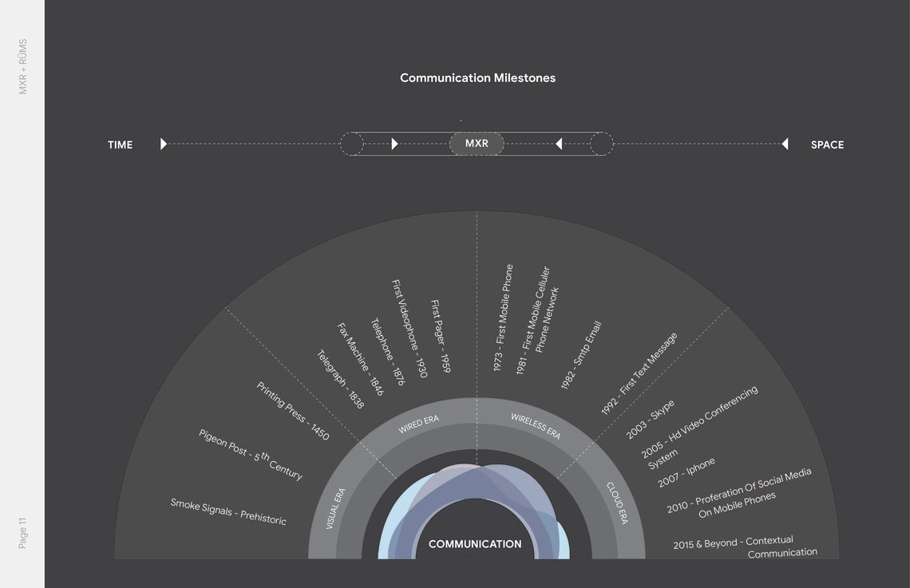Click the Communication Milestones title
The image size is (910, 588).
[x=477, y=77]
